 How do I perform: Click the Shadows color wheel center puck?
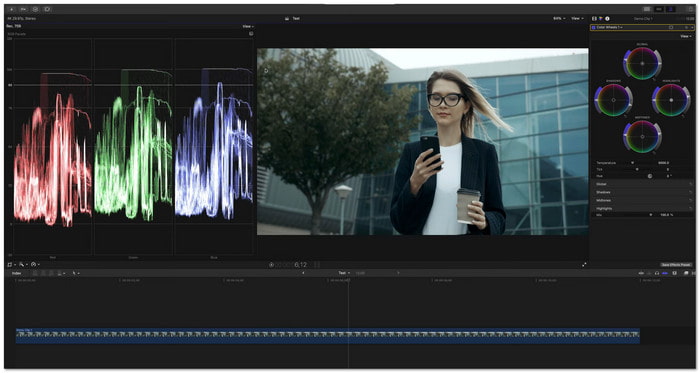coord(613,100)
